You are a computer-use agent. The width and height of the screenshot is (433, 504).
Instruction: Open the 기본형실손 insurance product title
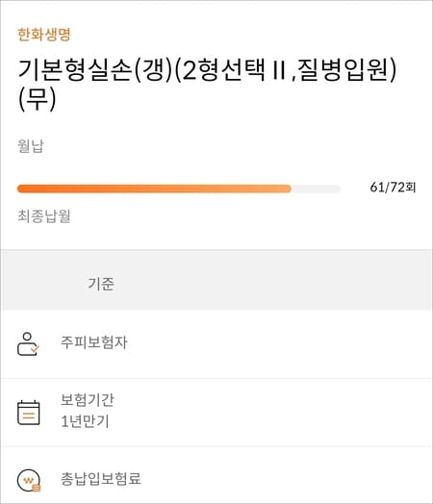point(207,84)
